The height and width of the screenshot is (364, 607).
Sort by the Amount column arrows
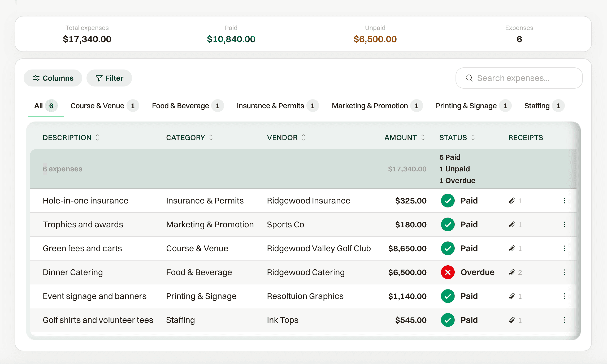[423, 137]
